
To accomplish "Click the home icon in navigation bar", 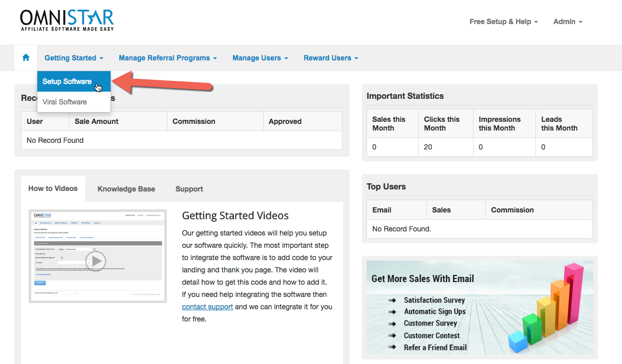I will click(26, 58).
